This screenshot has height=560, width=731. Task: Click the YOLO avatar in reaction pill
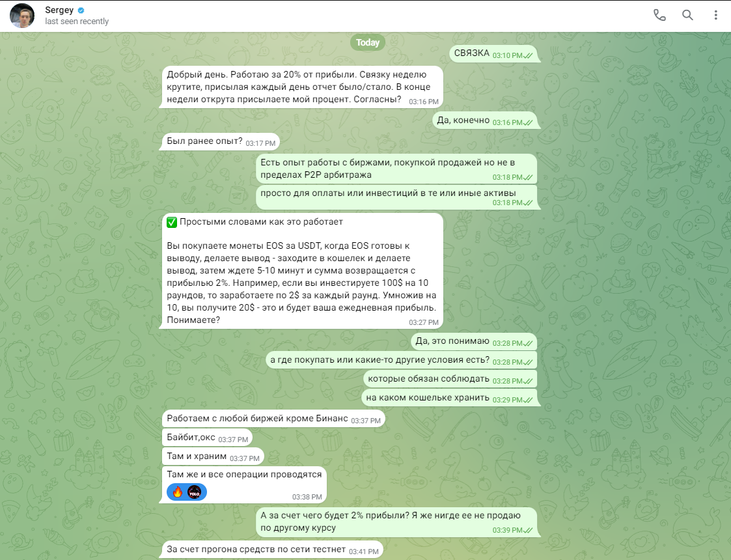(x=195, y=492)
